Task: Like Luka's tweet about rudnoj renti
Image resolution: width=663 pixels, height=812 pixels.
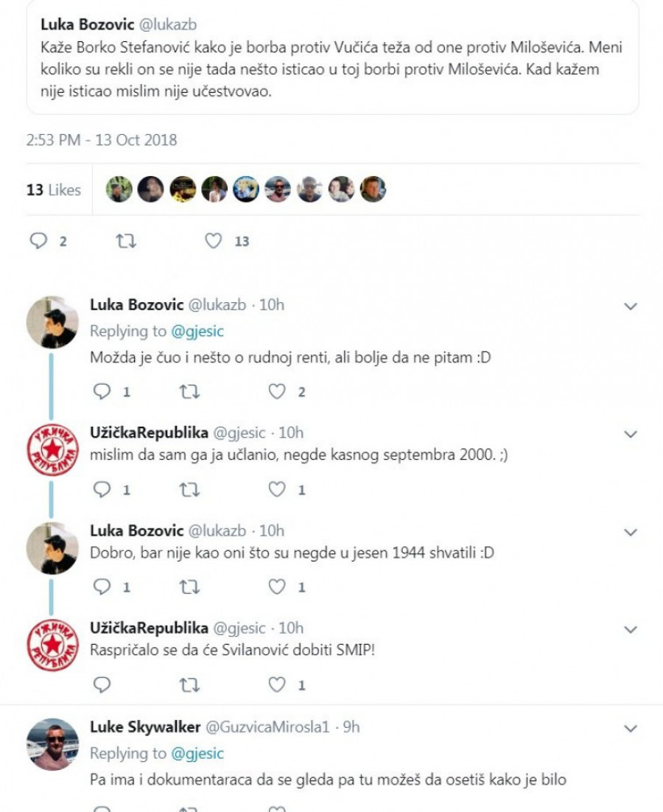Action: [x=276, y=392]
